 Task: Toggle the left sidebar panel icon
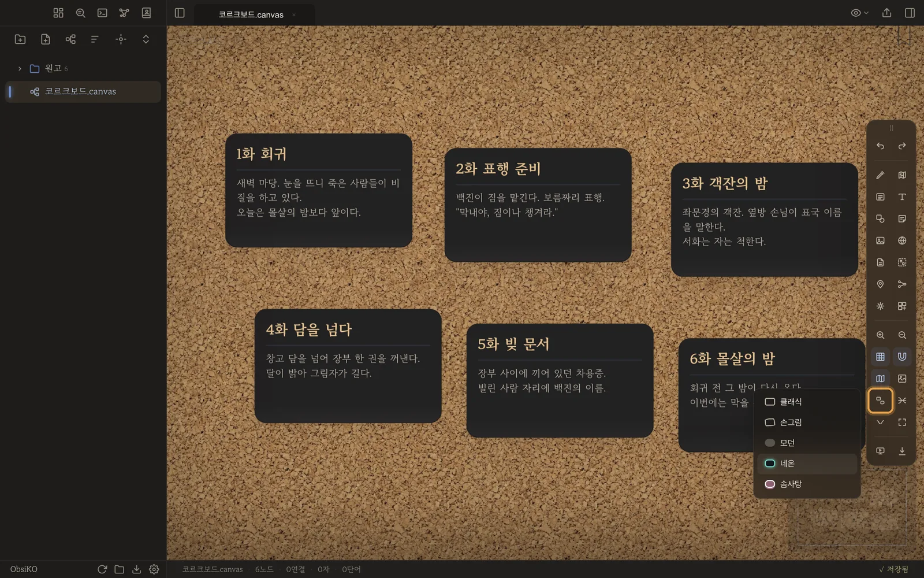click(180, 13)
